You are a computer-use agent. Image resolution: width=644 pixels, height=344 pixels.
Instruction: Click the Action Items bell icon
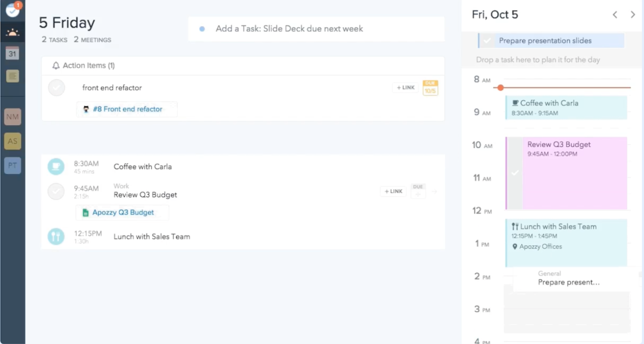point(56,66)
